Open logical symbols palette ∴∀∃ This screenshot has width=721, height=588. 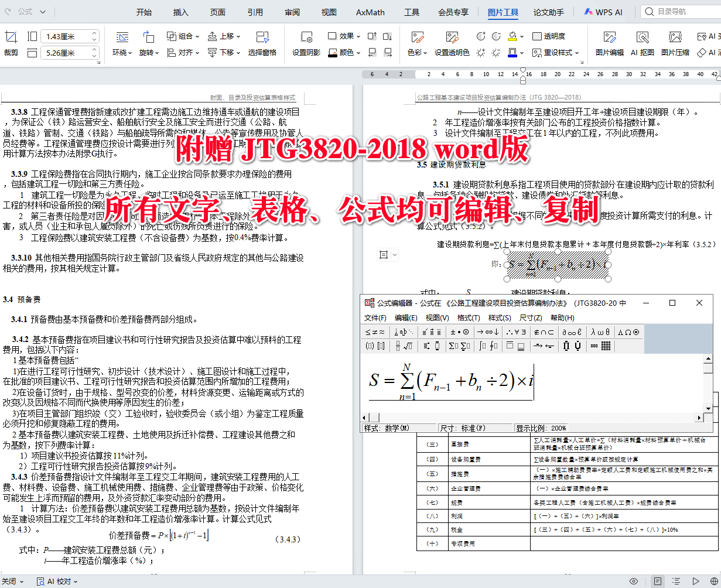point(517,332)
